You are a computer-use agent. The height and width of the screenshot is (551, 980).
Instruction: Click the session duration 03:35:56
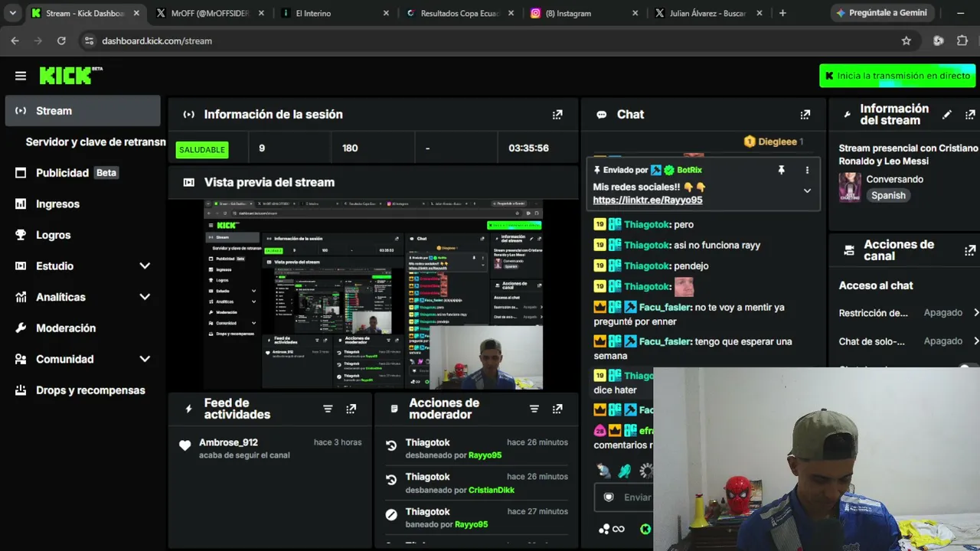pos(528,148)
